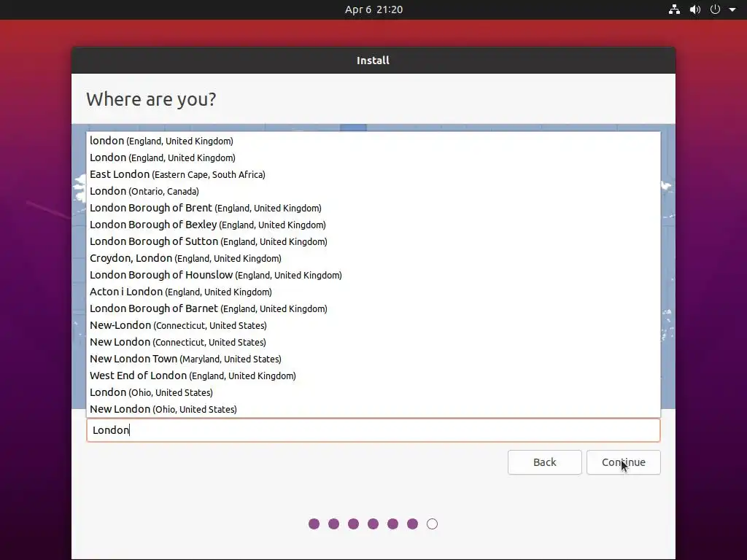Screen dimensions: 747x560
Task: Pick London (Ontario, Canada)
Action: 373,191
